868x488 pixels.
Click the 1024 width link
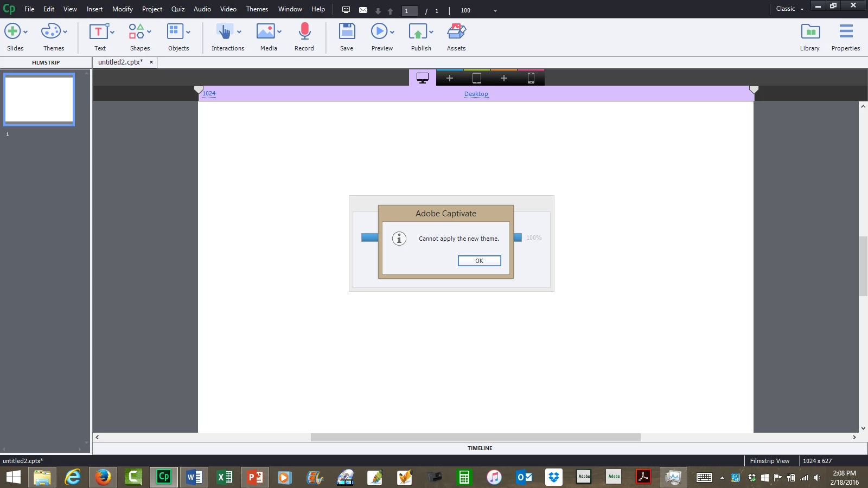click(x=209, y=93)
